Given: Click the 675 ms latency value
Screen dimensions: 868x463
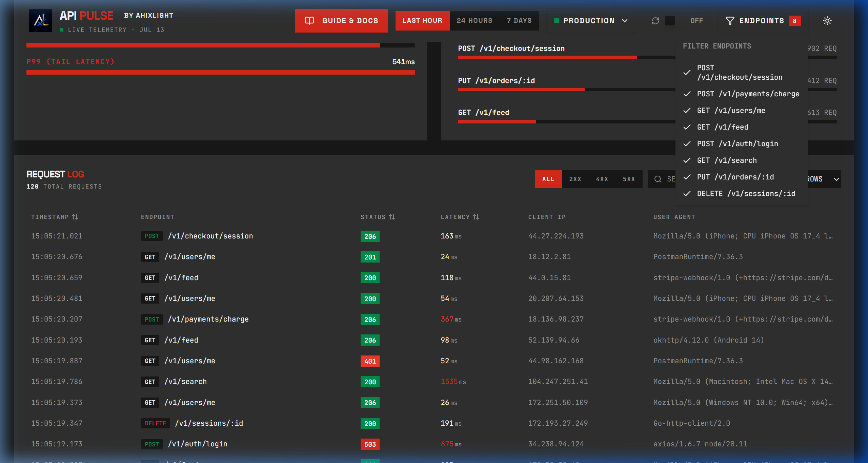Looking at the screenshot, I should pos(451,444).
